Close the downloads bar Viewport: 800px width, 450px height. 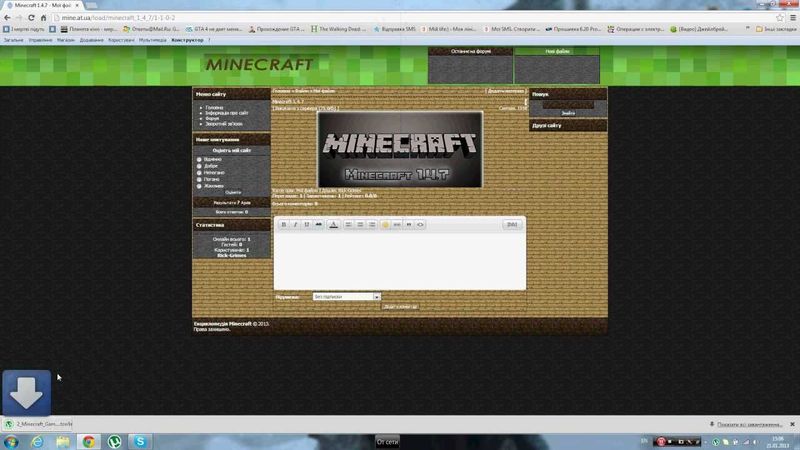point(792,424)
